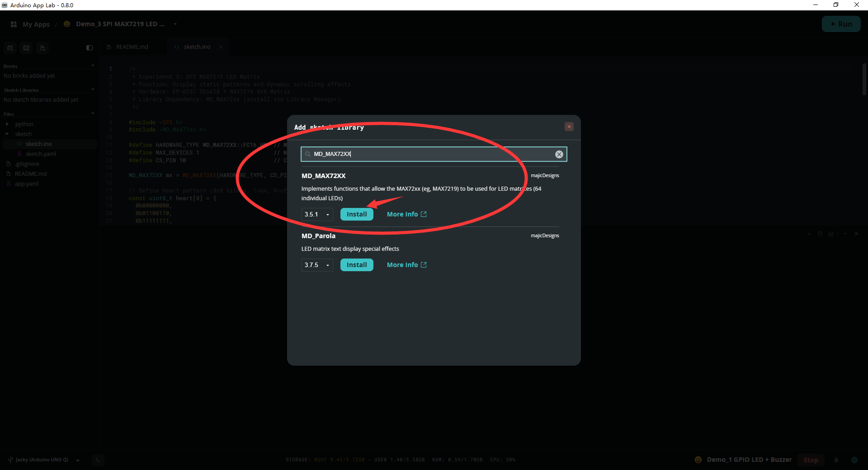Viewport: 868px width, 470px height.
Task: Click the Demo_3 app emoji icon
Action: tap(67, 24)
